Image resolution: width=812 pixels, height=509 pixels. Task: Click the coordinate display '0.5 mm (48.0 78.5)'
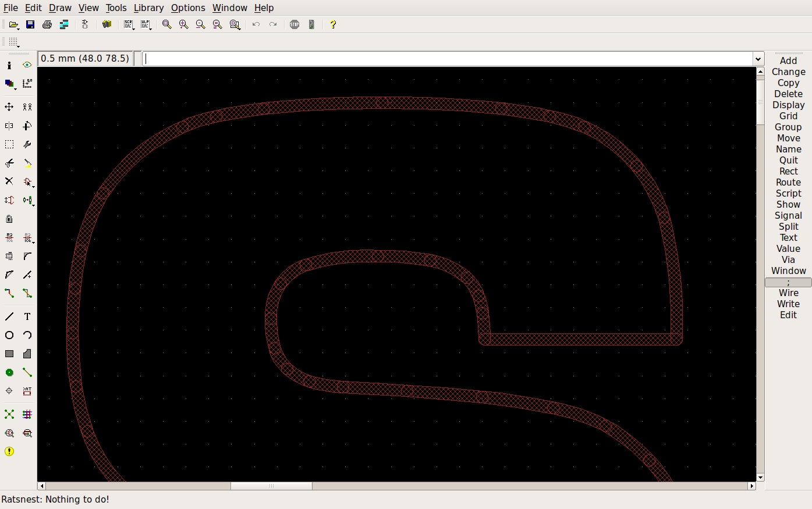85,58
